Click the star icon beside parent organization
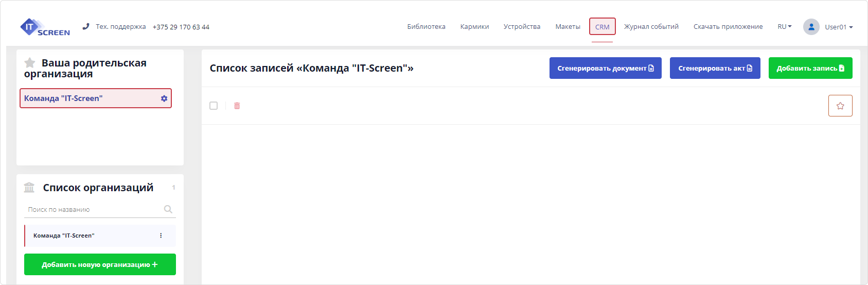The image size is (868, 285). point(30,63)
